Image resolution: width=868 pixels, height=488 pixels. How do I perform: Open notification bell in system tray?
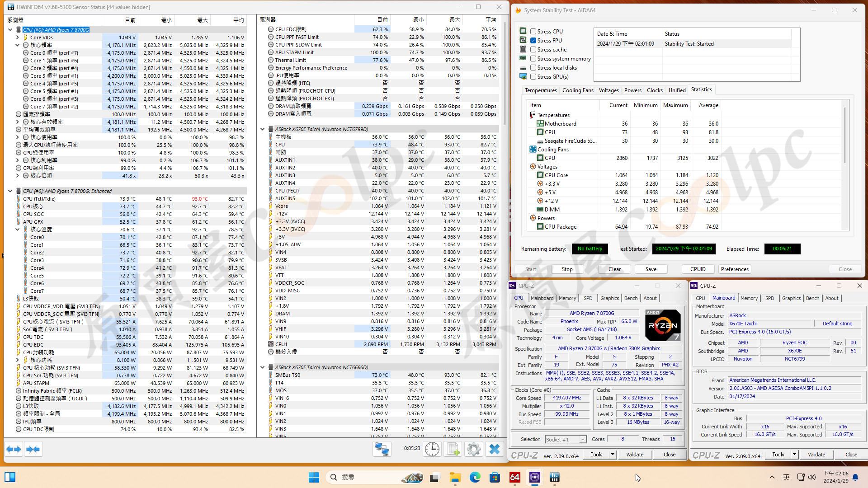tap(855, 477)
